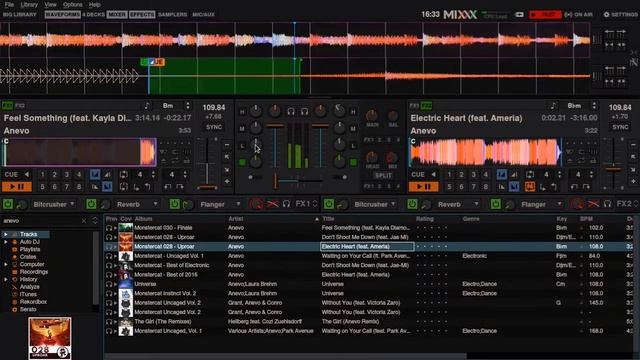
Task: Click reverse arrow next to left deck CUE
Action: point(27,175)
